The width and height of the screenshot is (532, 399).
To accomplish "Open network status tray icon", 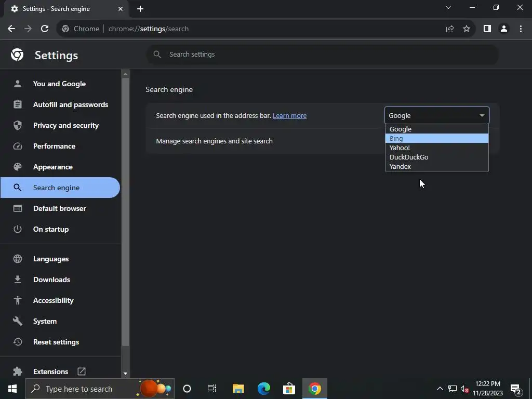I will point(453,389).
